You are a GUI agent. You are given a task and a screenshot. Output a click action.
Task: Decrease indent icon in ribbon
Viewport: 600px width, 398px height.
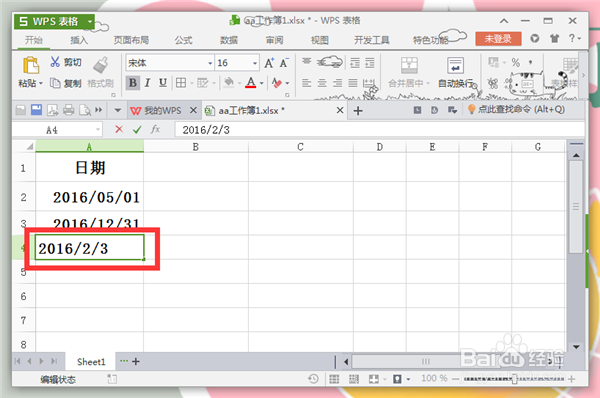(x=355, y=62)
